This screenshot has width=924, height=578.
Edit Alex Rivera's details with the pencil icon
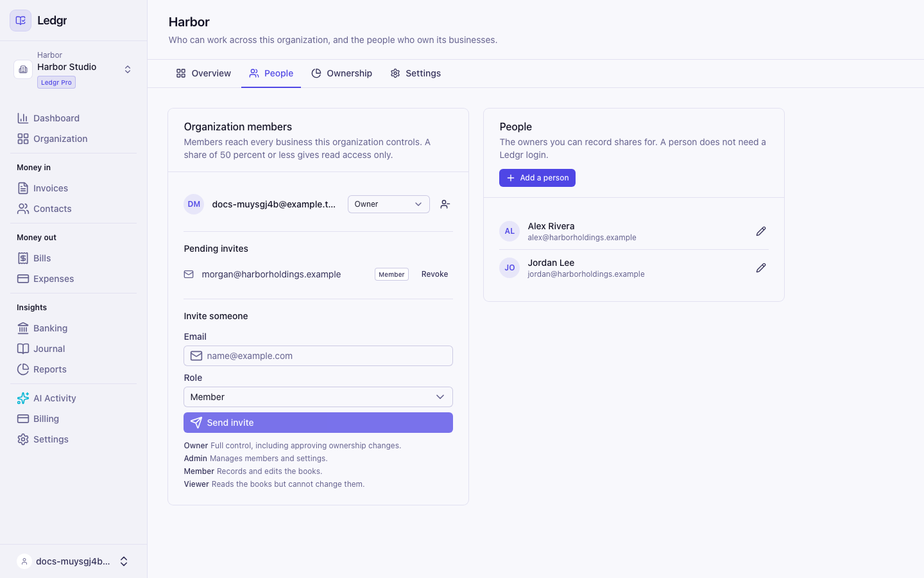point(761,231)
